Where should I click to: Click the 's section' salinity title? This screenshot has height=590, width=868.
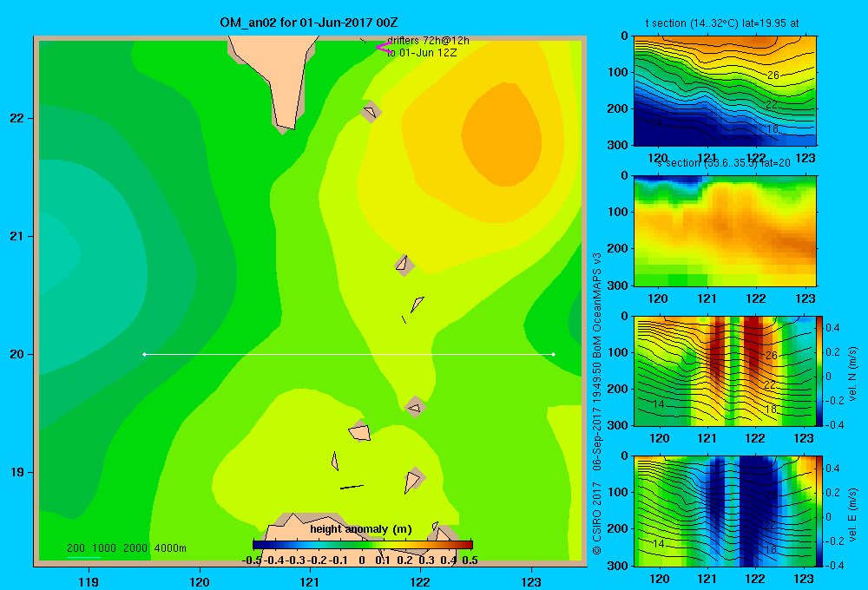click(724, 163)
